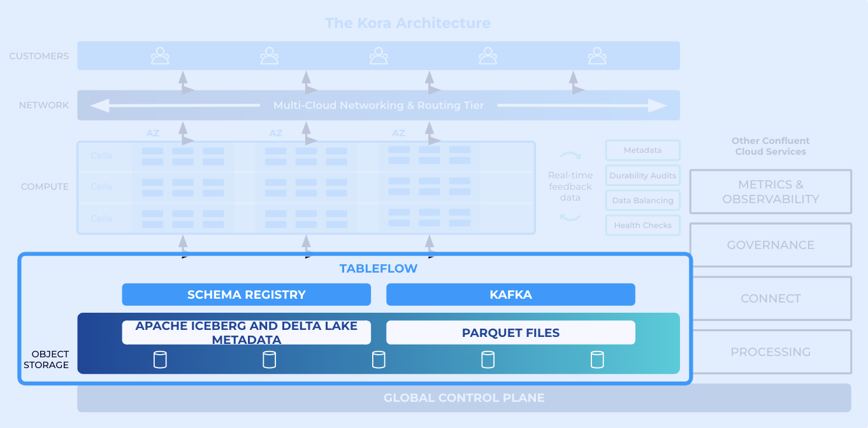Select the SCHEMA REGISTRY box
Screen dimensions: 868x428
pos(247,295)
